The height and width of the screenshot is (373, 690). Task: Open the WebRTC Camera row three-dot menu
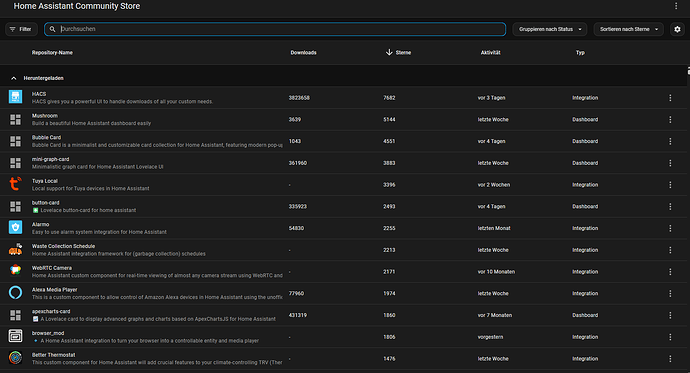[670, 272]
